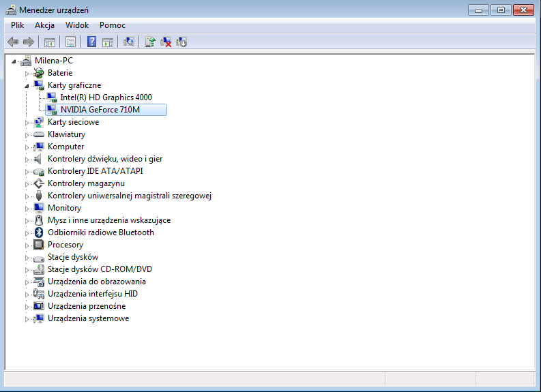Click the USB plug icon for Kontrolery uniwersalnej
The height and width of the screenshot is (392, 541).
click(39, 196)
